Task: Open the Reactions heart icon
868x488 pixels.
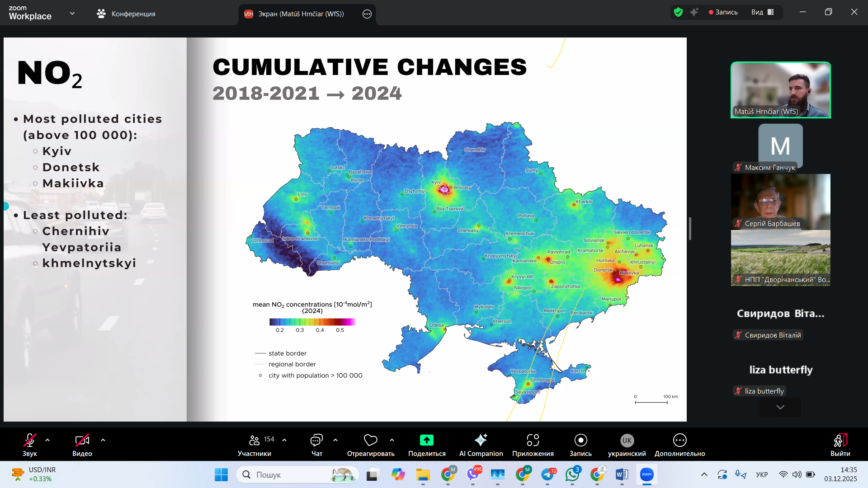Action: pyautogui.click(x=370, y=440)
